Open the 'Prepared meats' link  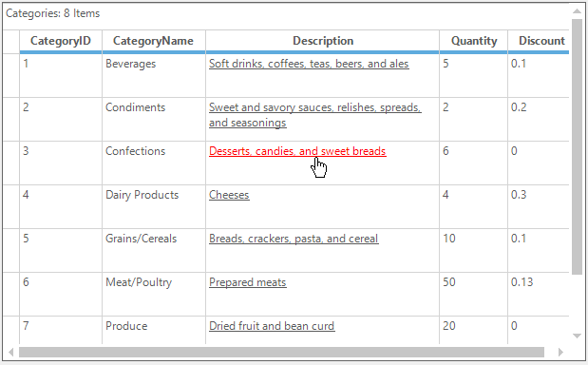(x=248, y=282)
